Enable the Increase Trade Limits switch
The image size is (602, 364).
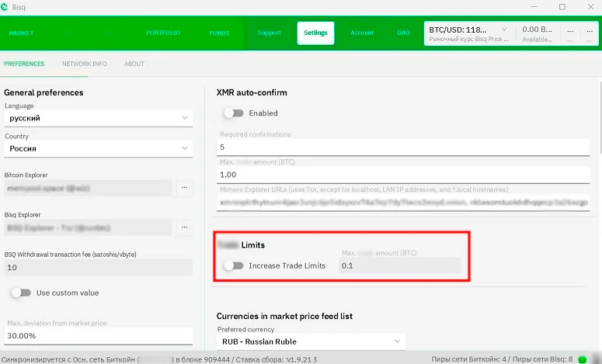coord(233,265)
